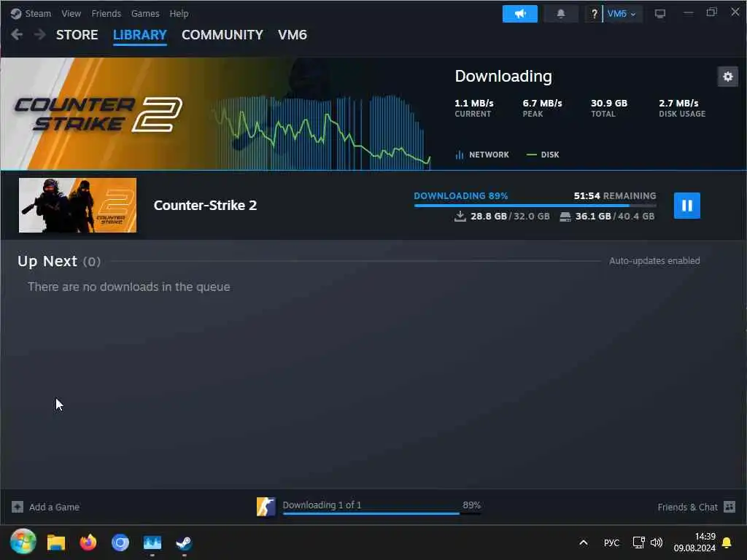Click the 30.9 GB TOTAL stat
The height and width of the screenshot is (560, 747).
coord(609,108)
